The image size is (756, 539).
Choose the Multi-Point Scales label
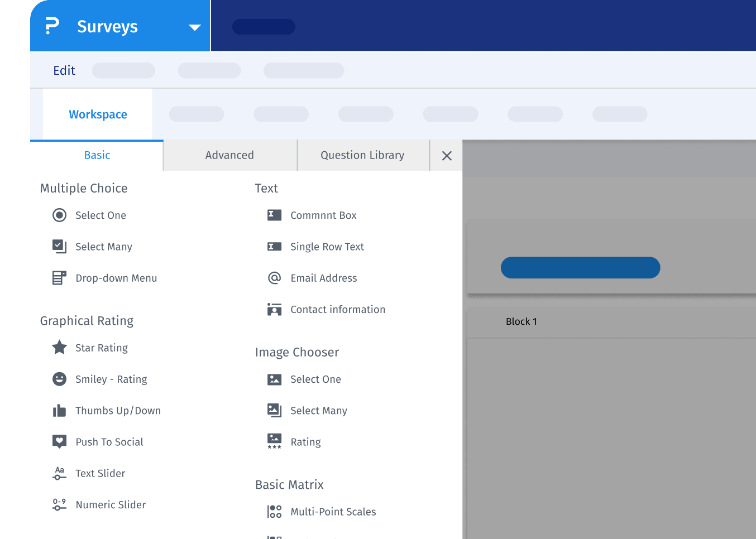(x=333, y=512)
